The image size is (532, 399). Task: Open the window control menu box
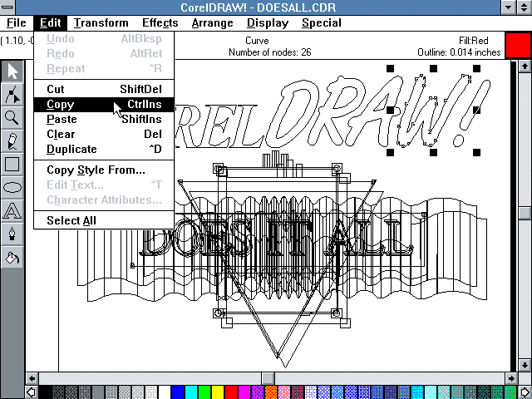pyautogui.click(x=7, y=7)
